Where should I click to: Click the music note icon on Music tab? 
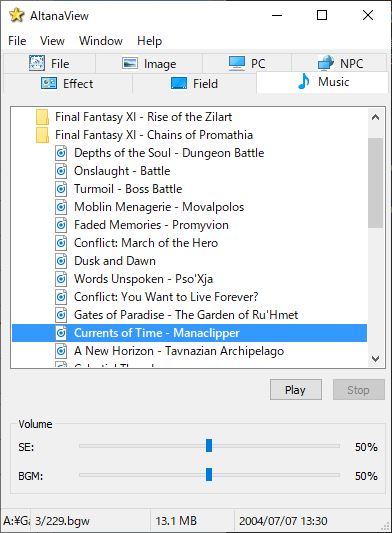[x=304, y=82]
